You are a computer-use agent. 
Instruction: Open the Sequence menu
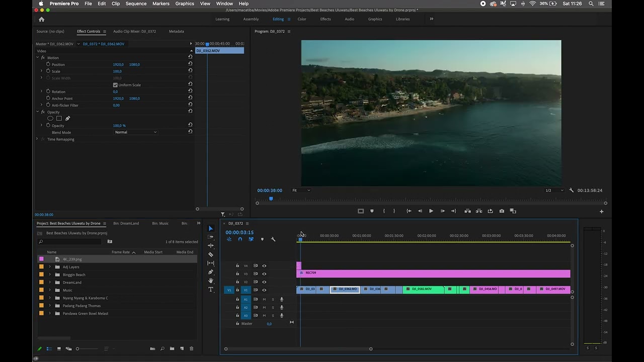pyautogui.click(x=135, y=4)
